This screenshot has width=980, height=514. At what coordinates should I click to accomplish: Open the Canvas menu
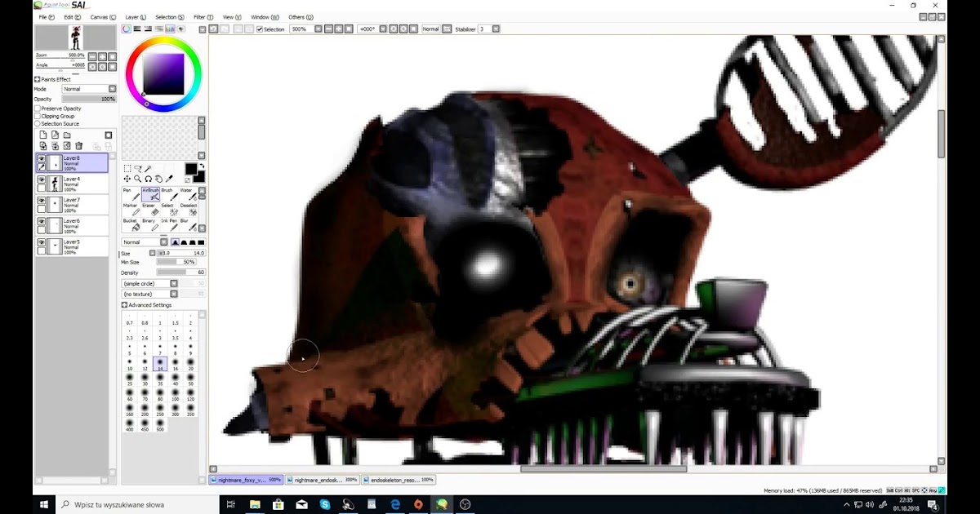[x=103, y=17]
